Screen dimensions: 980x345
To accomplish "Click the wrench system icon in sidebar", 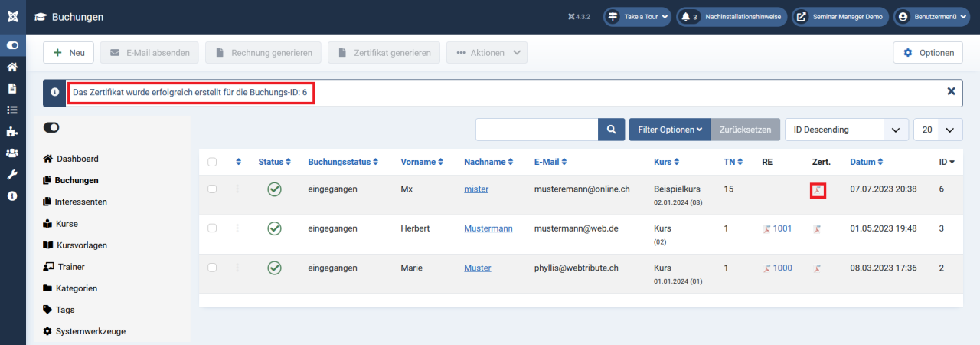I will click(x=12, y=174).
